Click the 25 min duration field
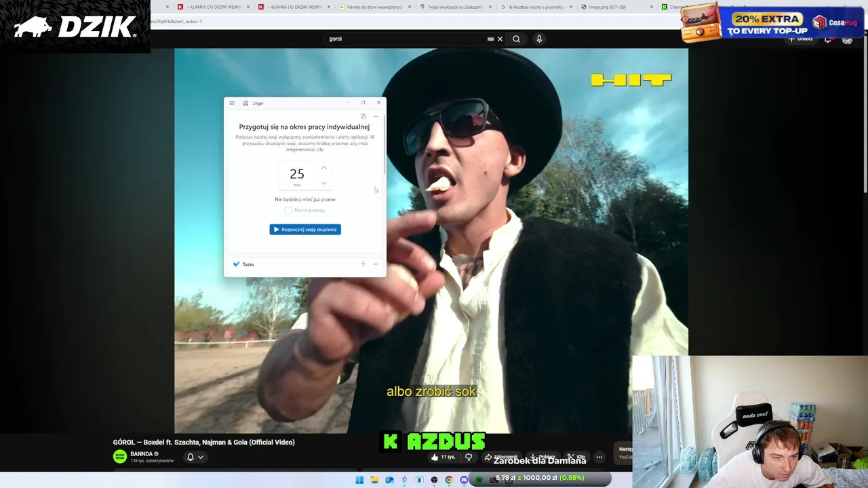 [297, 176]
